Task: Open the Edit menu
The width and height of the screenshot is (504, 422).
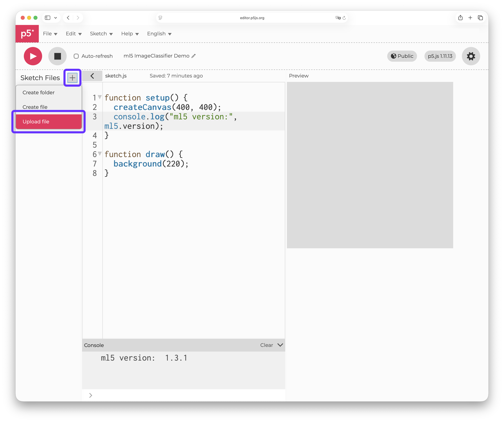Action: coord(74,34)
